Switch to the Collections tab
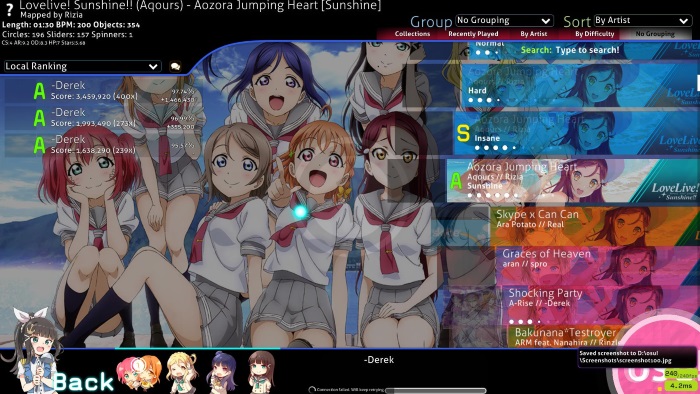 click(x=412, y=34)
